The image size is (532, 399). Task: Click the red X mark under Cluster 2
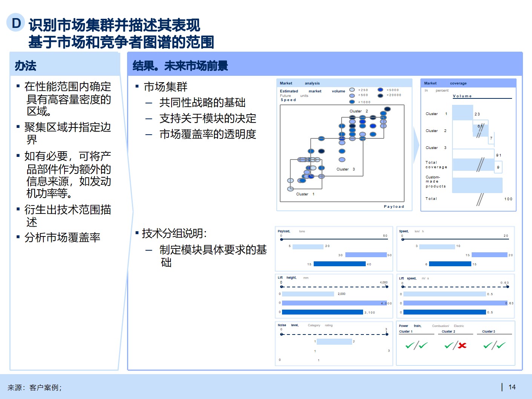click(x=462, y=345)
